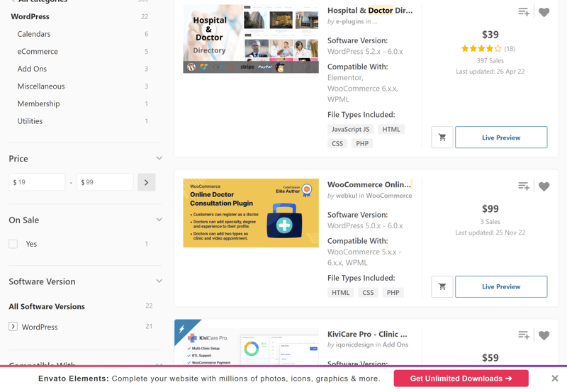Screen dimensions: 567x392
Task: Click the JavaScript JS file type tag
Action: (350, 130)
